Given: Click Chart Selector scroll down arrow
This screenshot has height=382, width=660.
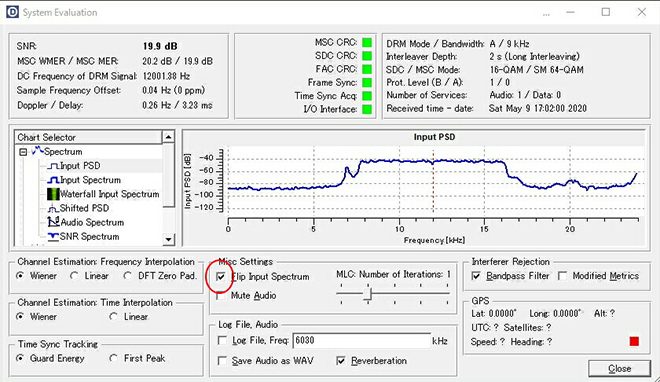Looking at the screenshot, I should coord(168,239).
